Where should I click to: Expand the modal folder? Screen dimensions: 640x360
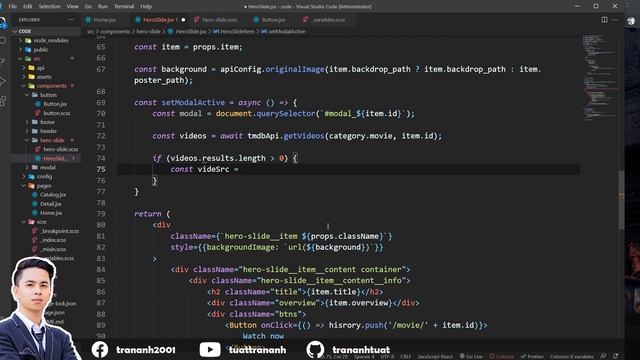pyautogui.click(x=46, y=167)
